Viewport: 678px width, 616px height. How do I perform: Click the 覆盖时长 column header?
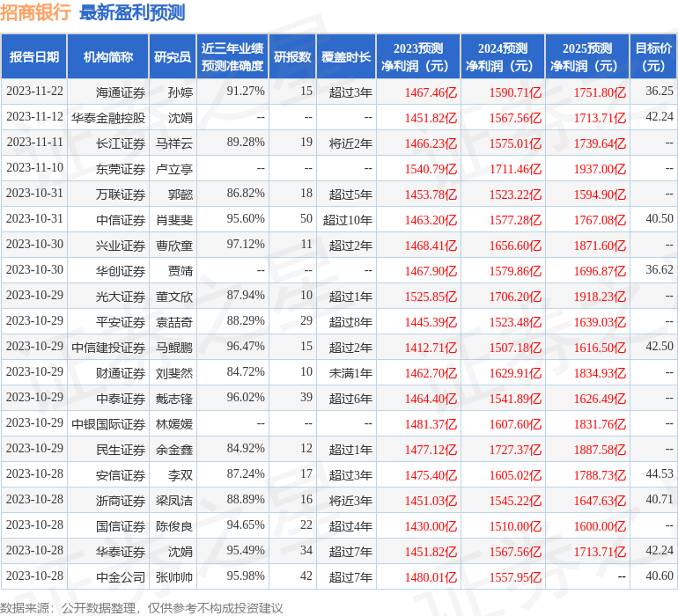pos(346,56)
